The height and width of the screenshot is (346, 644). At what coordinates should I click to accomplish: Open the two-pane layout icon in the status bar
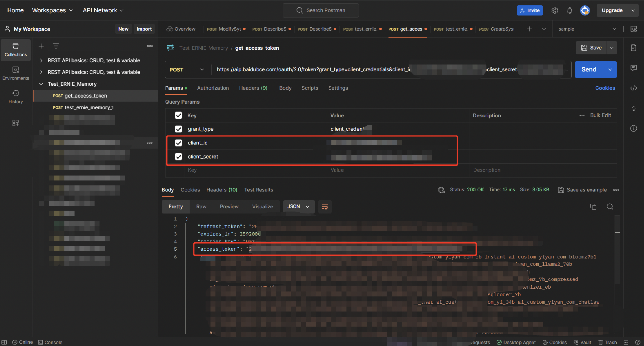[x=626, y=342]
